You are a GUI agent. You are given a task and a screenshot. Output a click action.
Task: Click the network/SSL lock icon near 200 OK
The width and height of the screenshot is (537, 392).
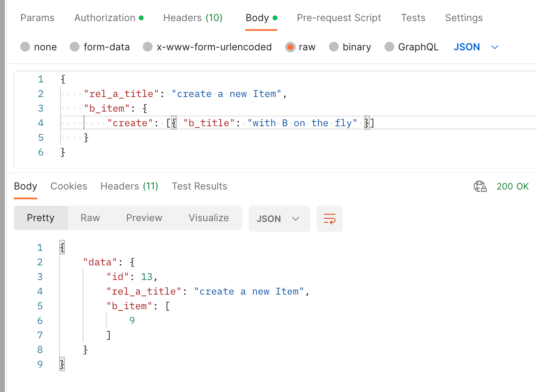480,186
